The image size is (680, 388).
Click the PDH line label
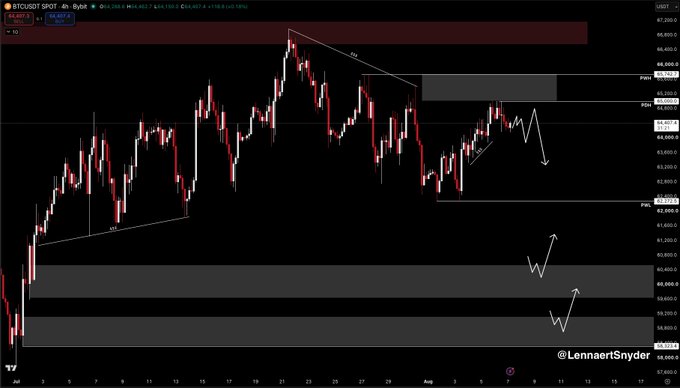(x=646, y=105)
